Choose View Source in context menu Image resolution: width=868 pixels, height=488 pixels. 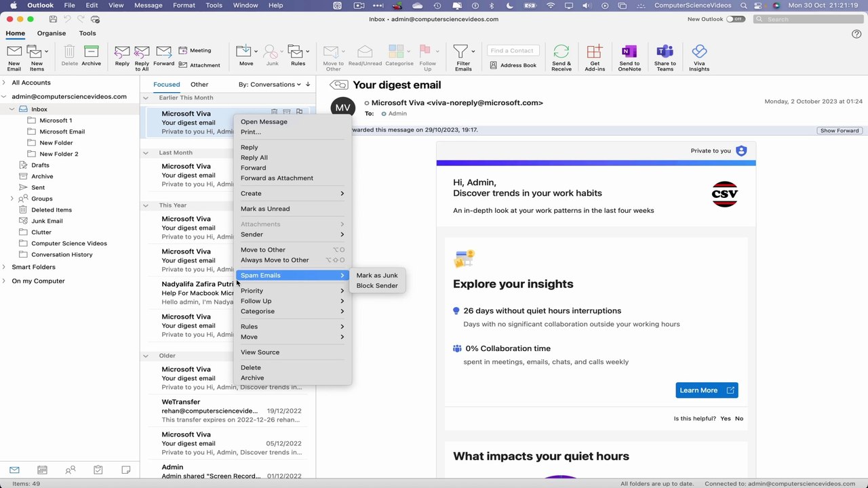coord(260,352)
